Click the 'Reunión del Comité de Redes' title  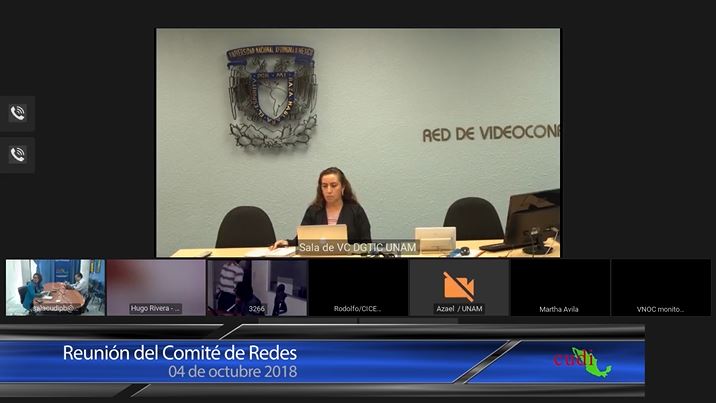coord(180,353)
